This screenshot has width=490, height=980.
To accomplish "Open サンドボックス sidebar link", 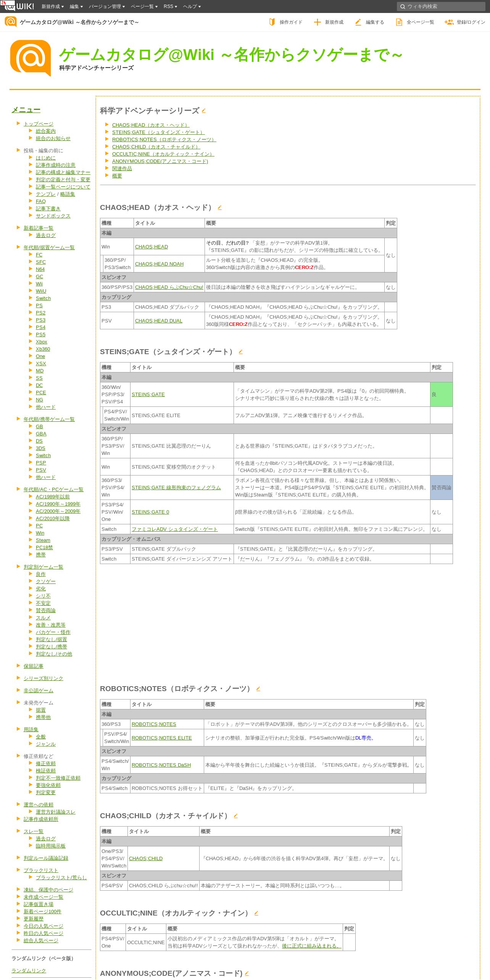I will [x=53, y=216].
